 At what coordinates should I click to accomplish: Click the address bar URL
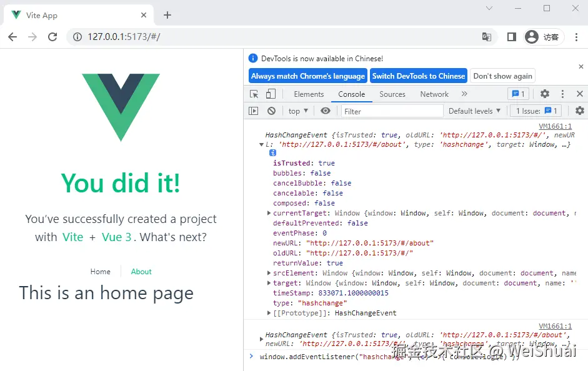(x=124, y=37)
